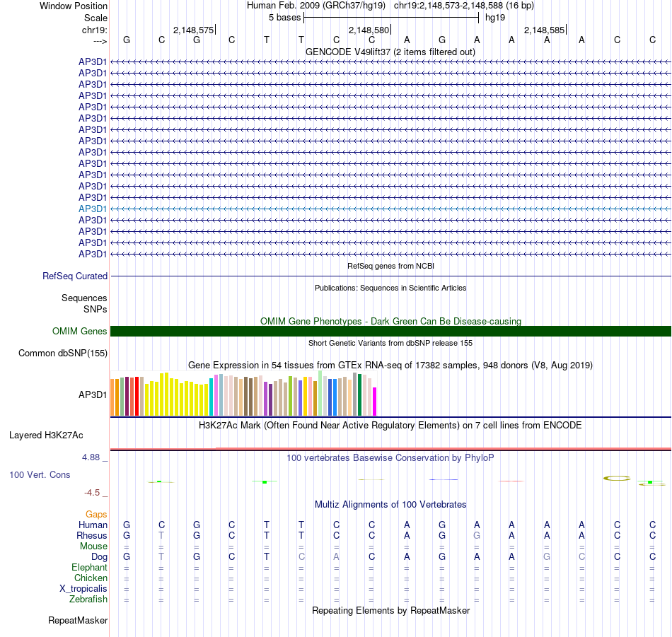Click the orange Gaps label
This screenshot has width=672, height=637.
tap(96, 514)
